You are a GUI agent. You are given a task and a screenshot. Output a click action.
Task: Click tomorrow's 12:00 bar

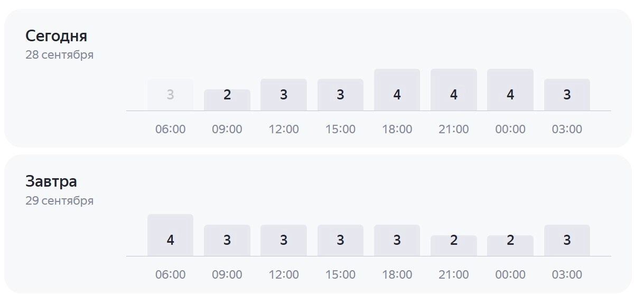[284, 240]
